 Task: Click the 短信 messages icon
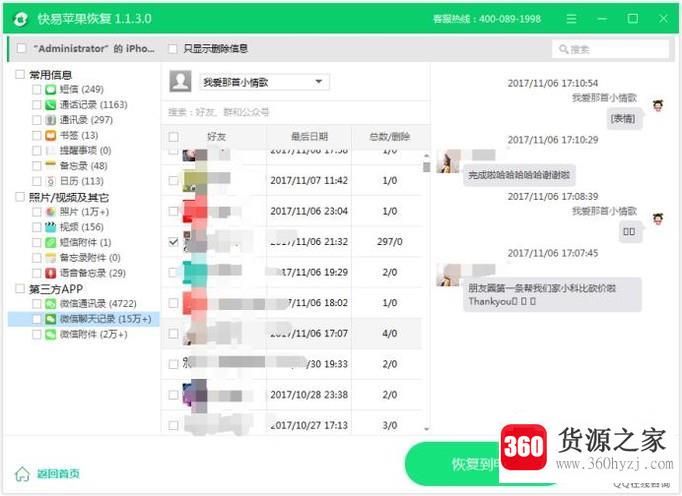coord(51,90)
